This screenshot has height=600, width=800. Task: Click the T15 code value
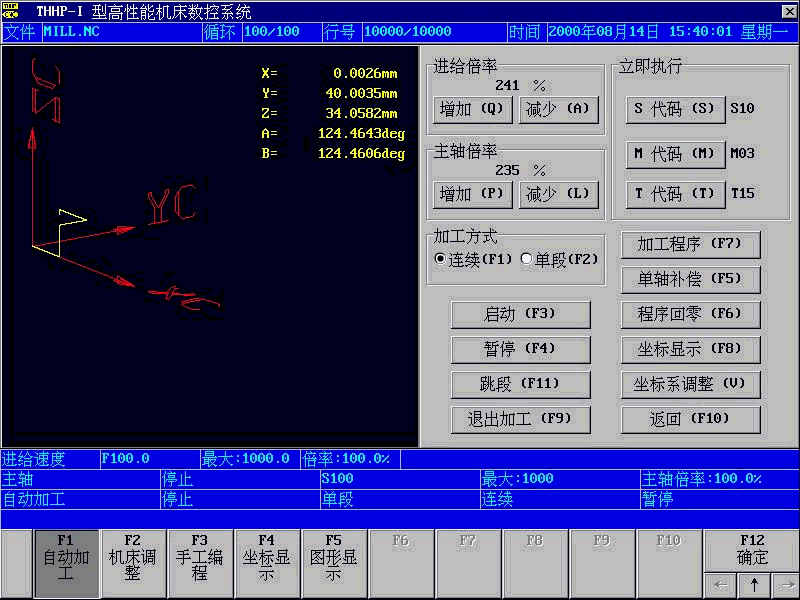pyautogui.click(x=742, y=194)
